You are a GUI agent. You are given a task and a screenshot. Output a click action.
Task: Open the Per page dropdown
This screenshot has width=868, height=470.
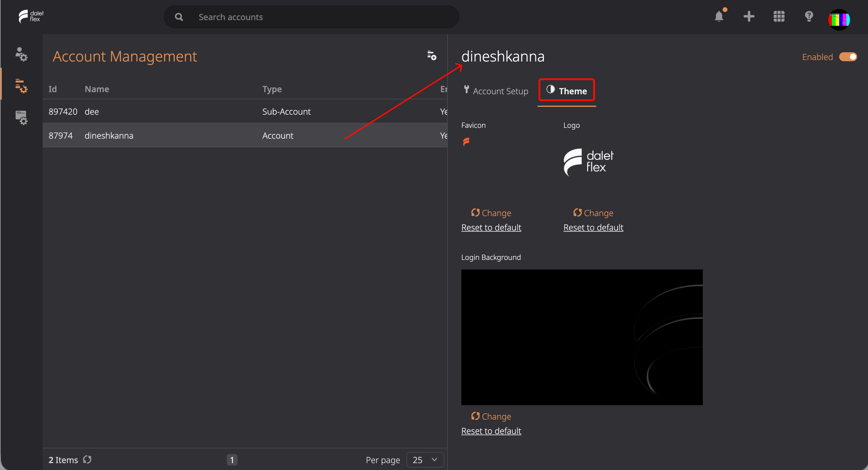(425, 459)
